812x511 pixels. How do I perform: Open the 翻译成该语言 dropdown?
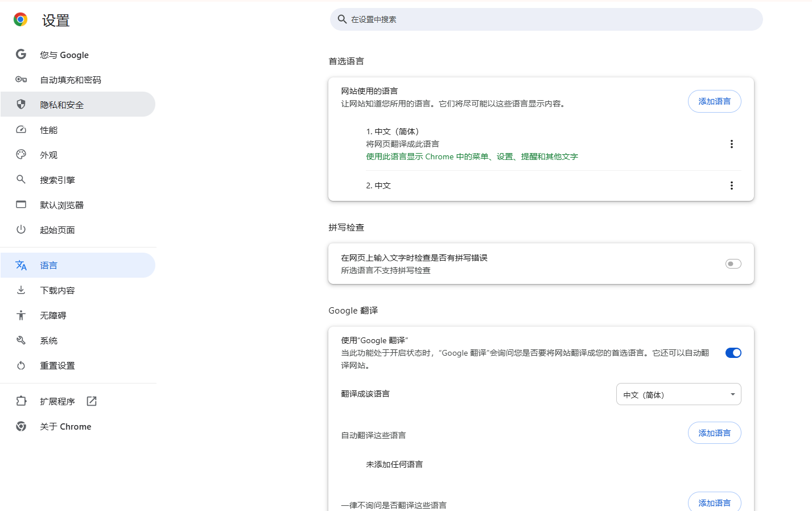click(x=679, y=394)
